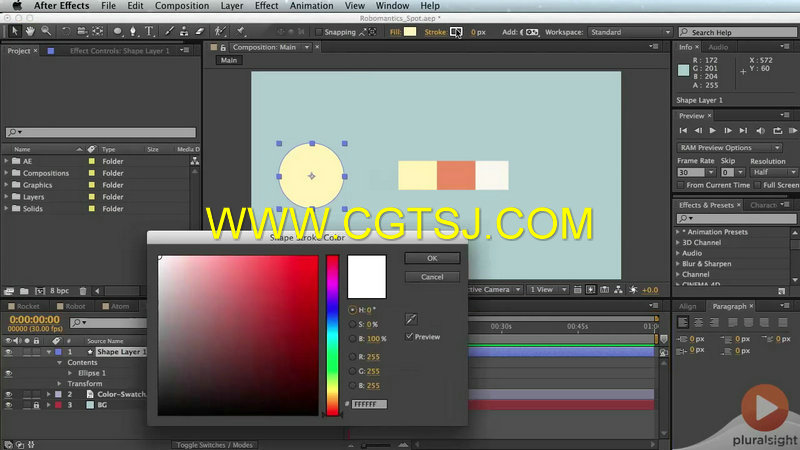This screenshot has width=800, height=450.
Task: Click the Fill color swatch
Action: 410,32
